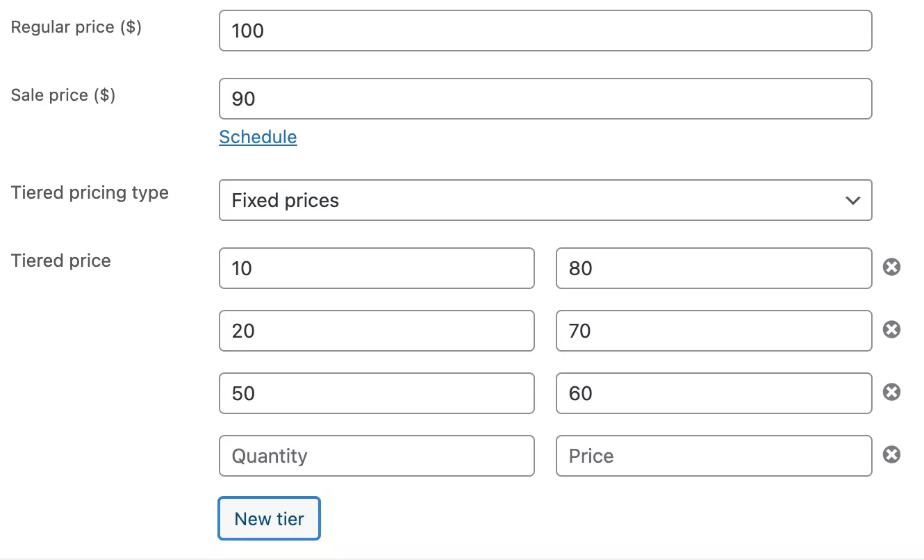This screenshot has width=924, height=560.
Task: Select the tier quantity field containing 10
Action: pyautogui.click(x=377, y=268)
